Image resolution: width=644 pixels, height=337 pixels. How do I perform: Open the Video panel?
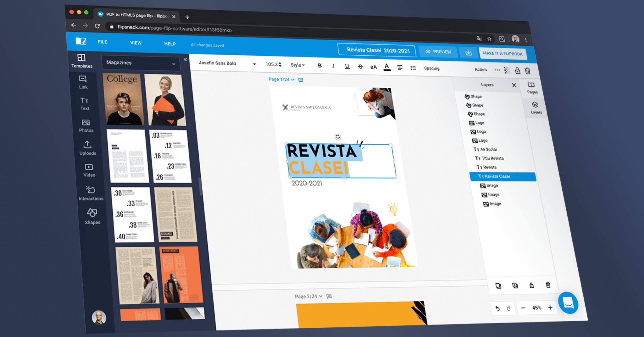89,170
